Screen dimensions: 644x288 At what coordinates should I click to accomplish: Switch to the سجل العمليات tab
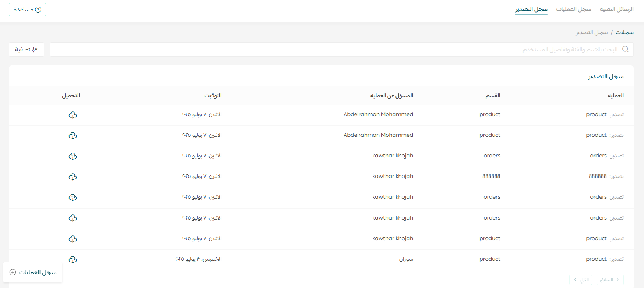573,9
